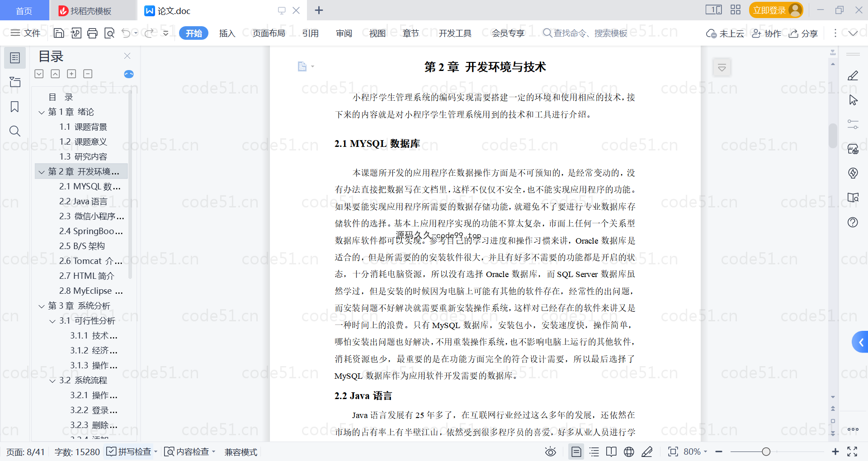Click the search command input field
This screenshot has height=461, width=868.
pyautogui.click(x=586, y=33)
